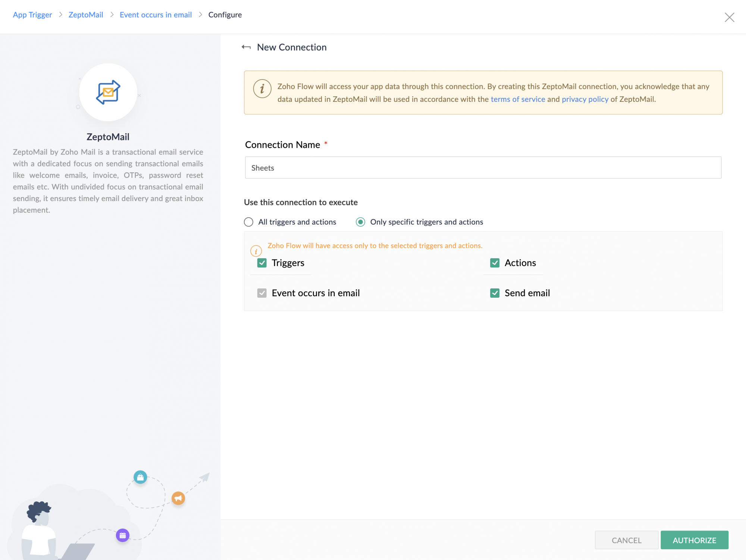This screenshot has height=560, width=746.
Task: Go to App Trigger breadcrumb
Action: 32,15
